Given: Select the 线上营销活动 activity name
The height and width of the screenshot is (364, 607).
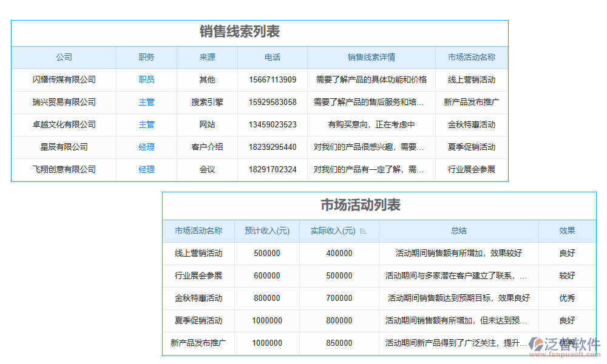Looking at the screenshot, I should (198, 254).
